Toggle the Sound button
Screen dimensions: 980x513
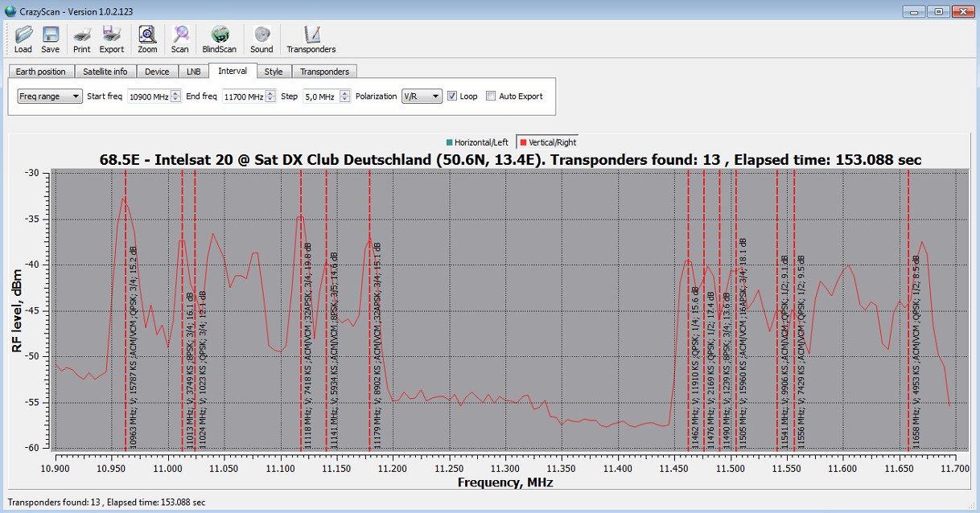pyautogui.click(x=261, y=39)
